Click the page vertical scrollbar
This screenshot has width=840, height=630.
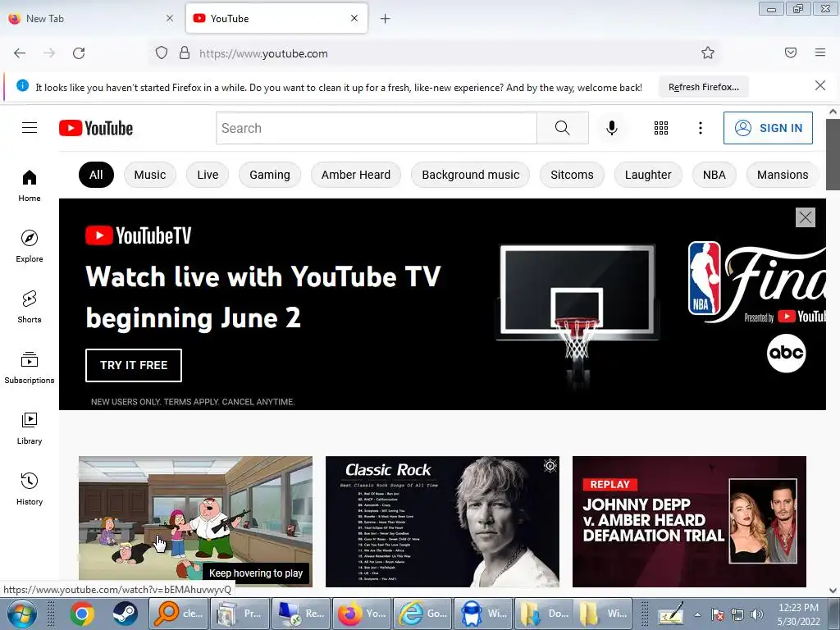click(x=833, y=154)
